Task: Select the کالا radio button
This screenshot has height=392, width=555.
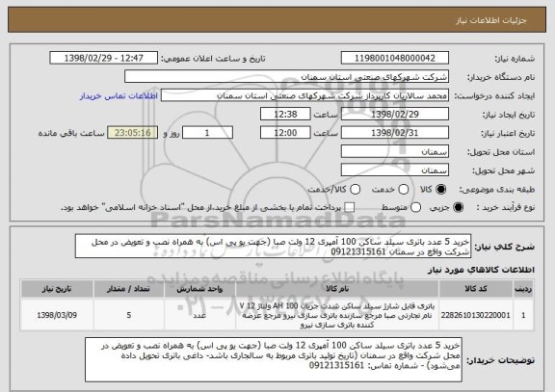Action: tap(440, 190)
